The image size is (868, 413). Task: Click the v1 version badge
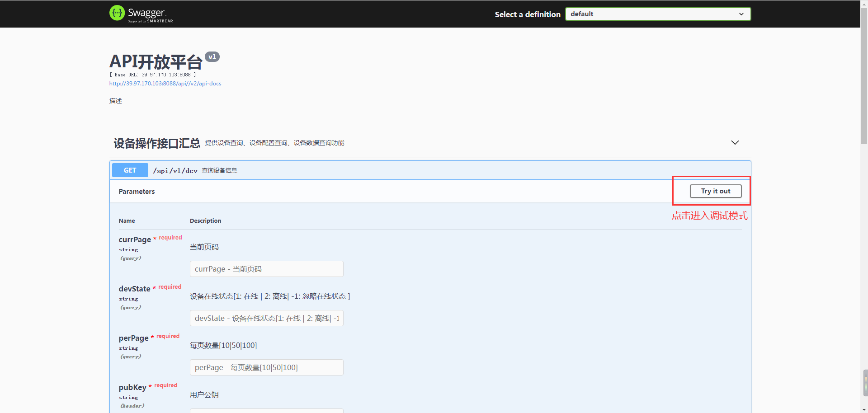coord(212,57)
